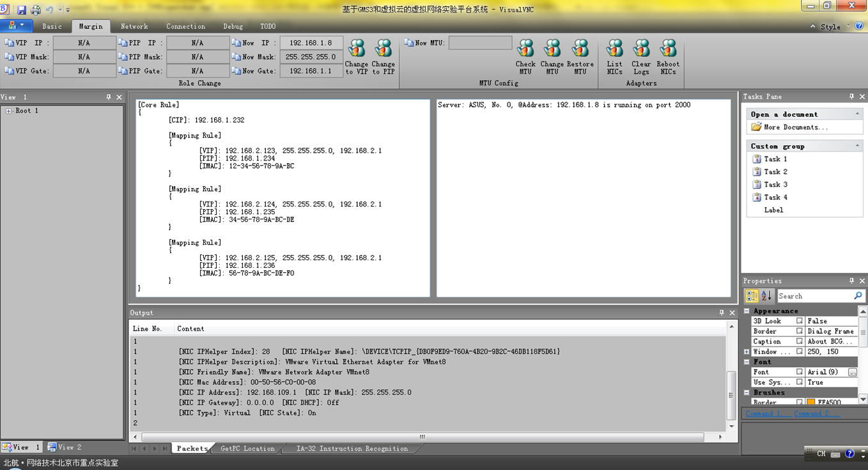Viewport: 868px width, 470px height.
Task: Click the search magnifier in Properties
Action: tap(858, 296)
